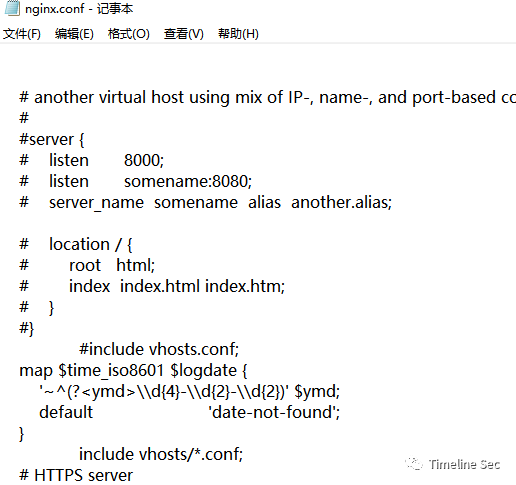The image size is (516, 485).
Task: Click the 'location / {' line
Action: [76, 244]
